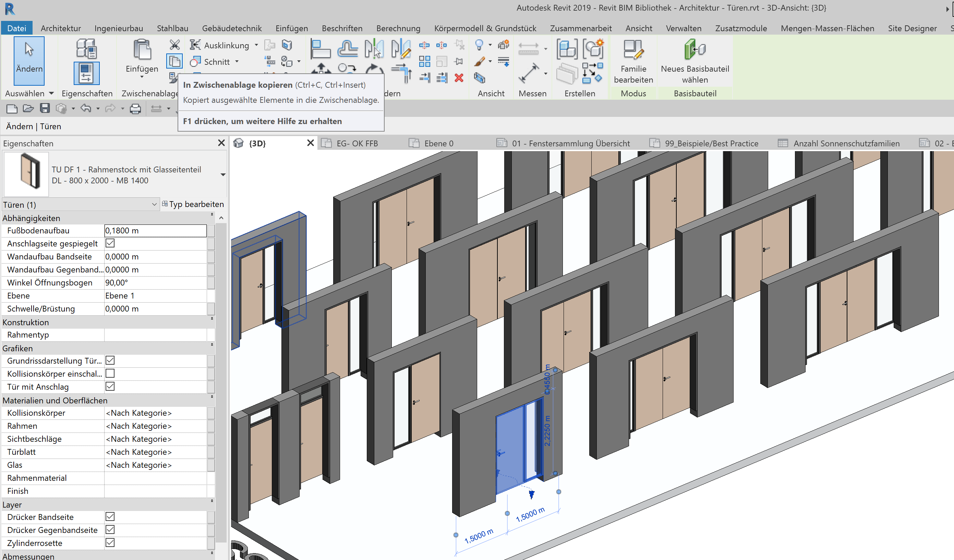The width and height of the screenshot is (954, 560).
Task: Select the Cut scissors icon
Action: [174, 45]
